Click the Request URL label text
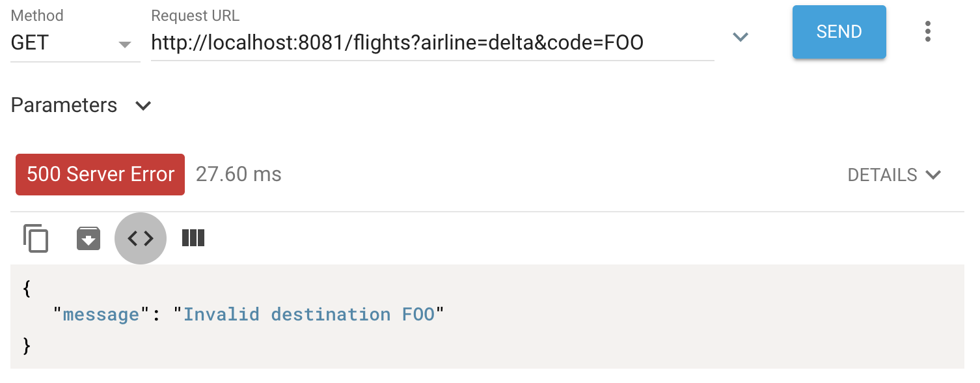 pyautogui.click(x=195, y=15)
